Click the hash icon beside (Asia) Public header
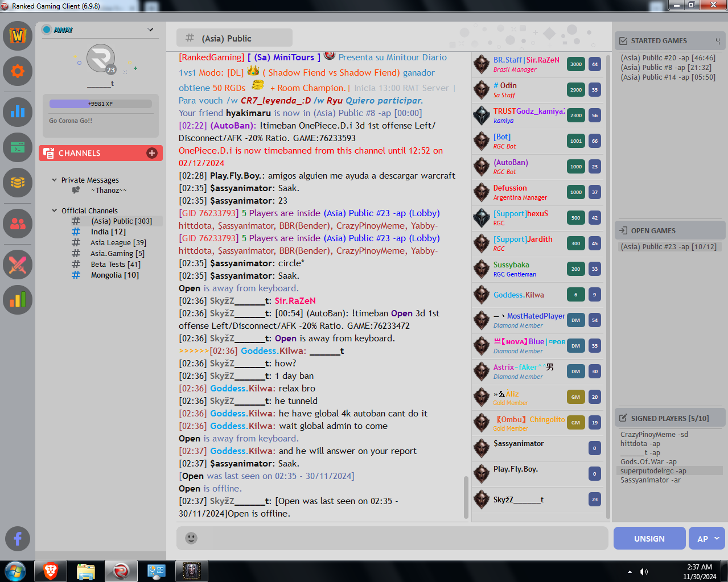Screen dimensions: 728x582 tap(190, 38)
